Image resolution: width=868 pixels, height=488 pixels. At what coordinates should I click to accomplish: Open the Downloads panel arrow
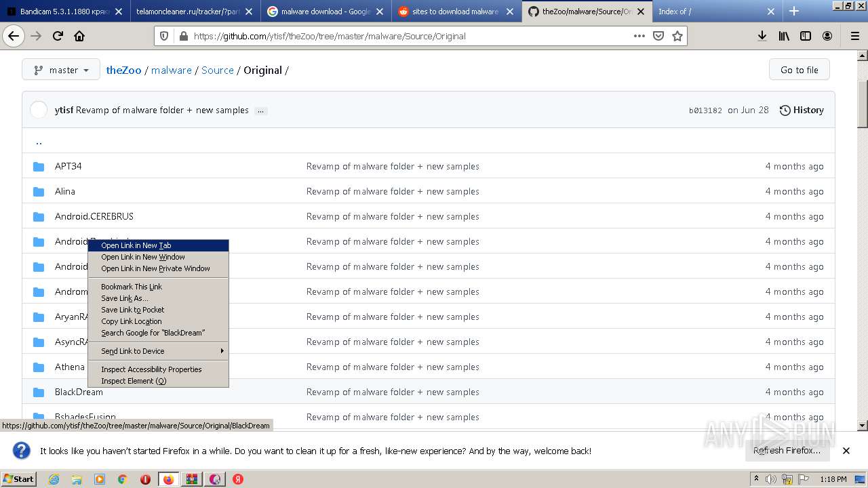762,36
